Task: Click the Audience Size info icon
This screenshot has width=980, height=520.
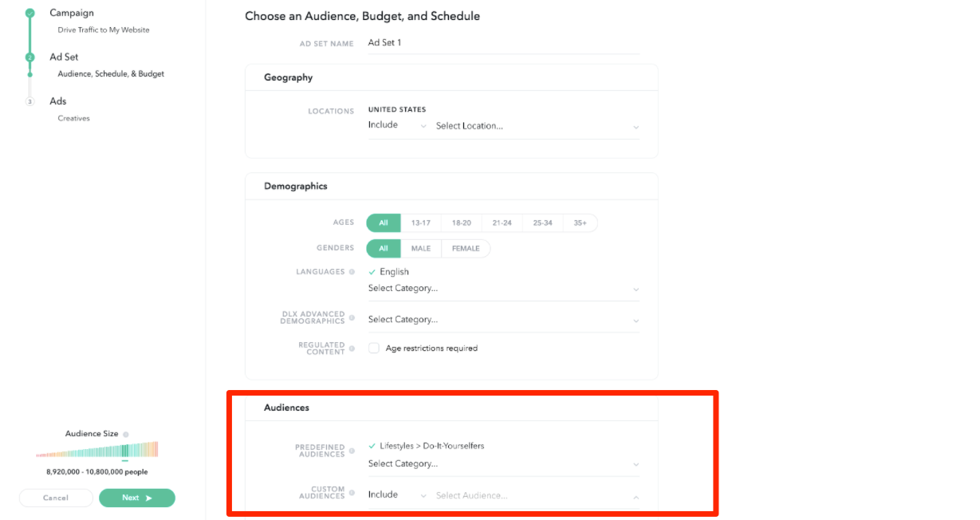Action: pyautogui.click(x=126, y=435)
